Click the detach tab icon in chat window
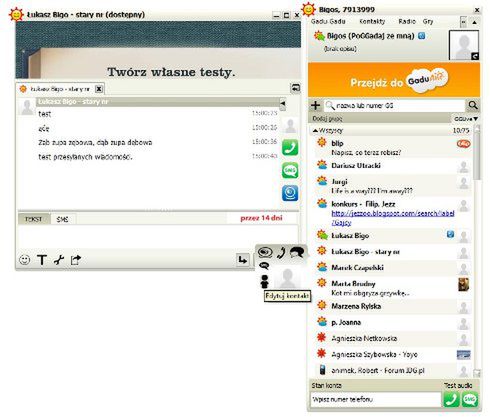 tap(295, 88)
